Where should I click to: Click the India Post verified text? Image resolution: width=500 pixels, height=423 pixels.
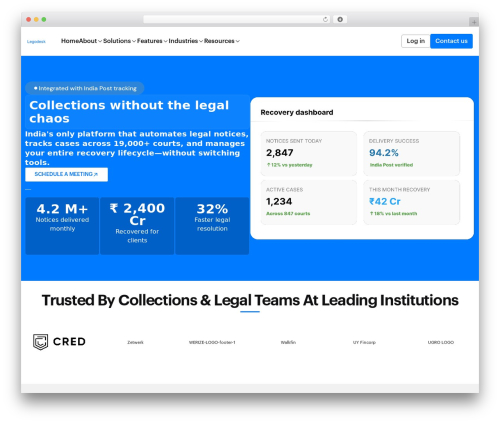pyautogui.click(x=391, y=165)
